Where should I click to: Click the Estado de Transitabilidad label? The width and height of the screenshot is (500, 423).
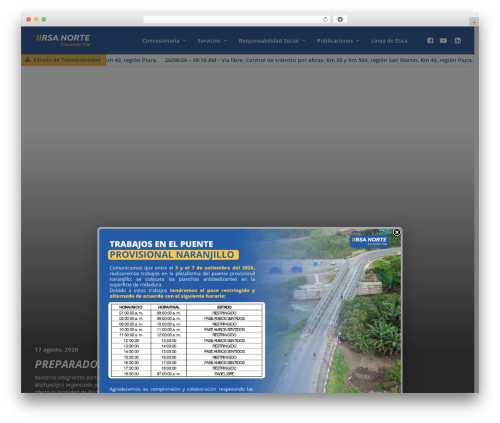[x=67, y=60]
